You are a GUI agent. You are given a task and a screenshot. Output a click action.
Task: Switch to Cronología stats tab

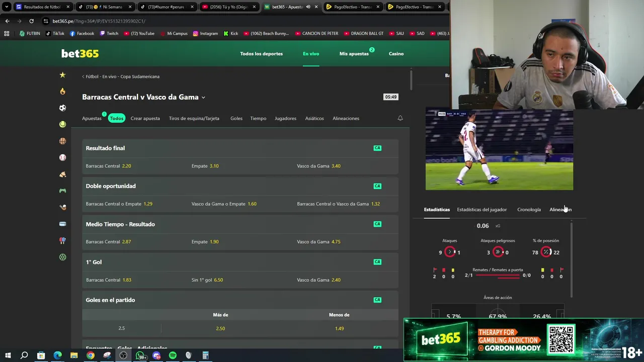529,210
